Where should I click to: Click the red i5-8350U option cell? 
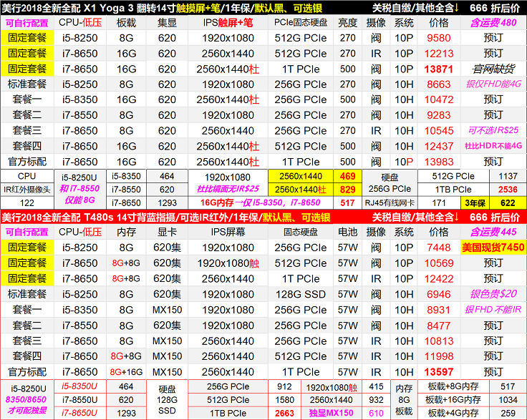[79, 386]
